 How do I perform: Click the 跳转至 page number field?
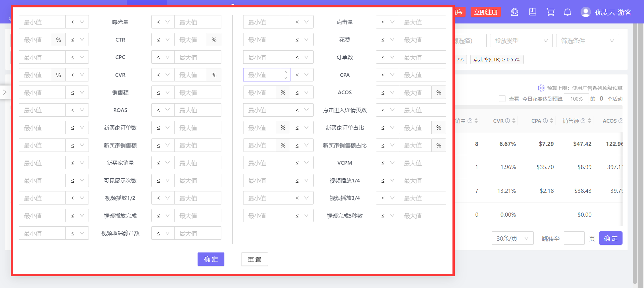574,238
